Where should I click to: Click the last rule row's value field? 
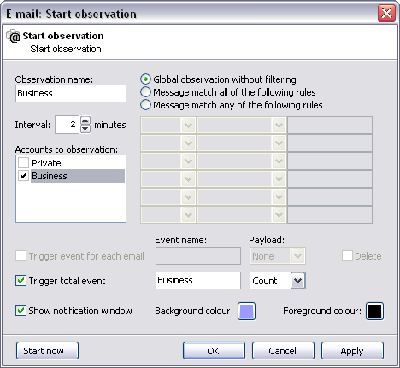pos(330,215)
